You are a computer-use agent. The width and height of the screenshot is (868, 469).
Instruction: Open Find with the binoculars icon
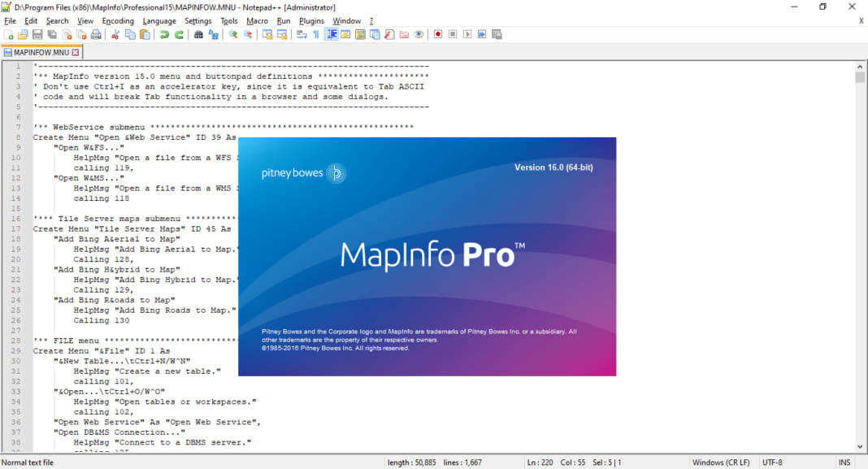[198, 34]
